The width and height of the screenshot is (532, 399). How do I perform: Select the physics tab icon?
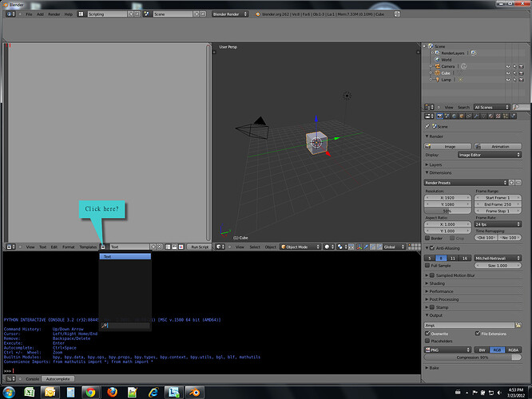point(513,116)
